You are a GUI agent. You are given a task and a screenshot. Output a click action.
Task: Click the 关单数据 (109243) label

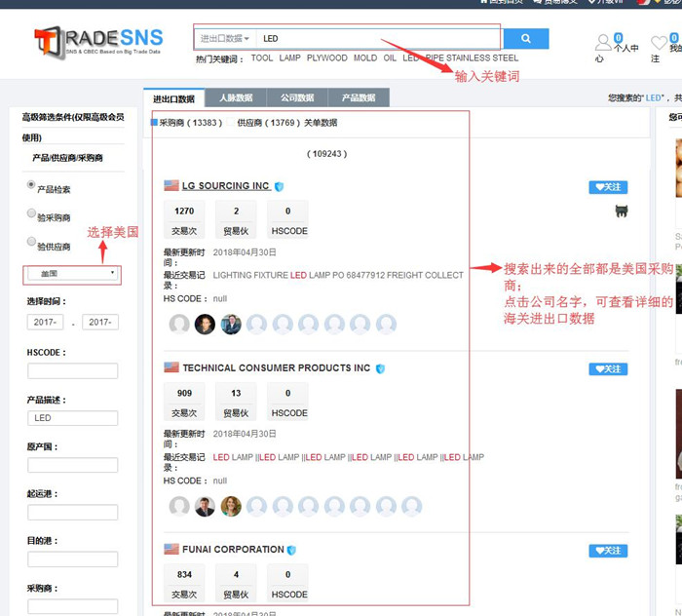pos(321,123)
